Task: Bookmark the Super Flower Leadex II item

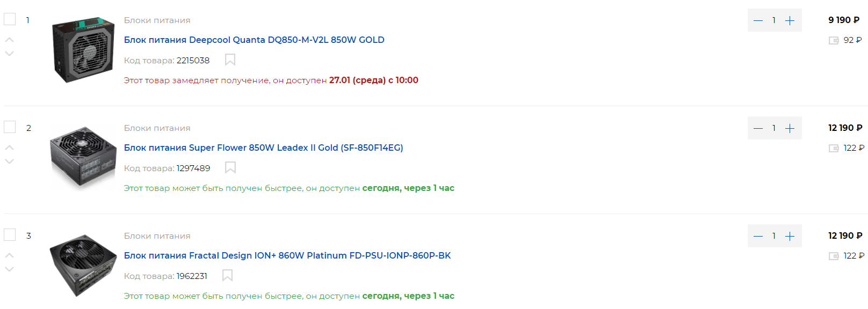Action: (230, 167)
